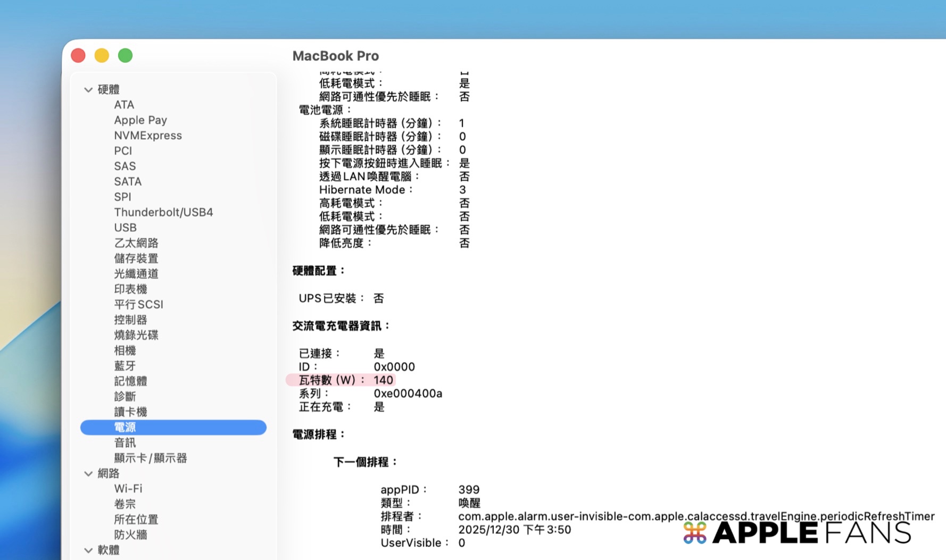The width and height of the screenshot is (946, 560).
Task: Select Wi-Fi under network section
Action: [128, 489]
